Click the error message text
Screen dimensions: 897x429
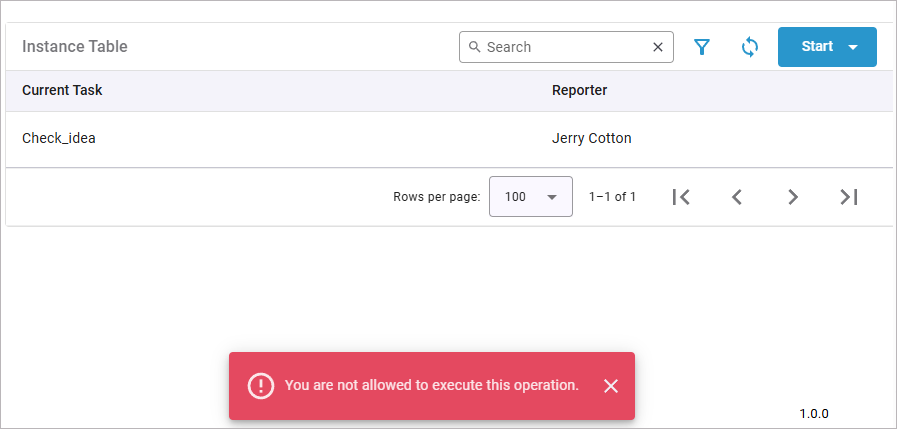(x=431, y=385)
